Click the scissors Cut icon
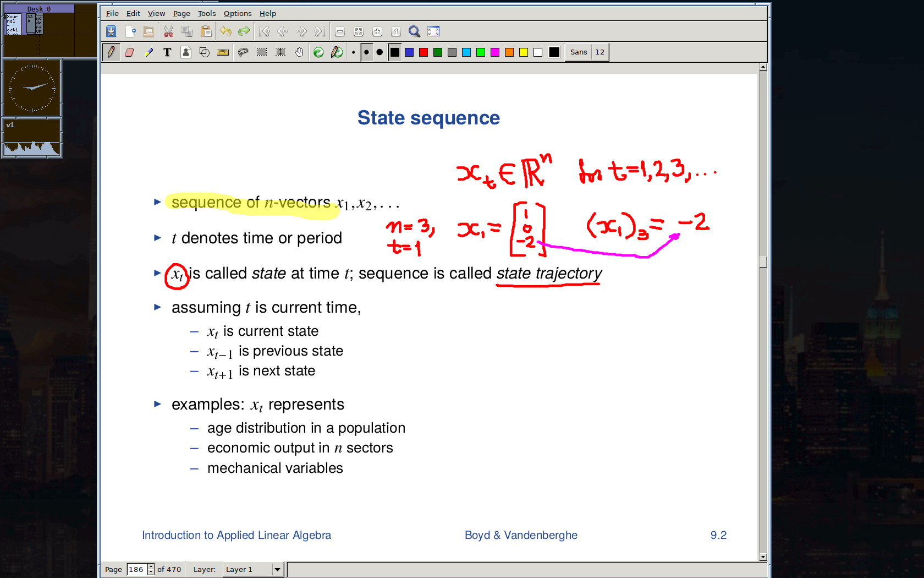Viewport: 924px width, 578px height. point(168,31)
